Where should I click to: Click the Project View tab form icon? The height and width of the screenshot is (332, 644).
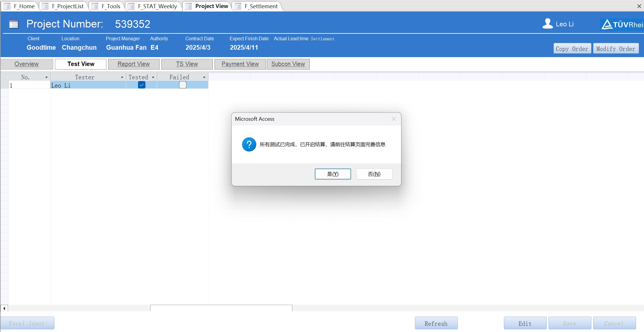pyautogui.click(x=188, y=6)
